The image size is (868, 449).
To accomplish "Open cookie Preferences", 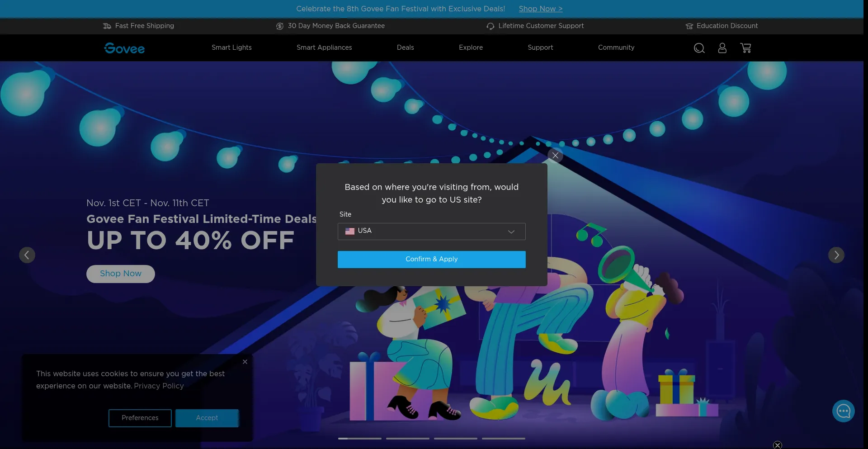I will pos(140,418).
